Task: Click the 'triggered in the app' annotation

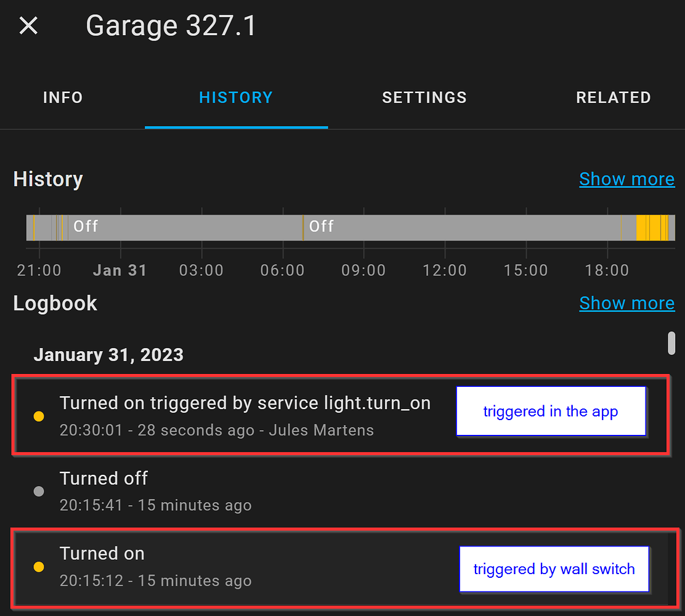Action: [x=550, y=411]
